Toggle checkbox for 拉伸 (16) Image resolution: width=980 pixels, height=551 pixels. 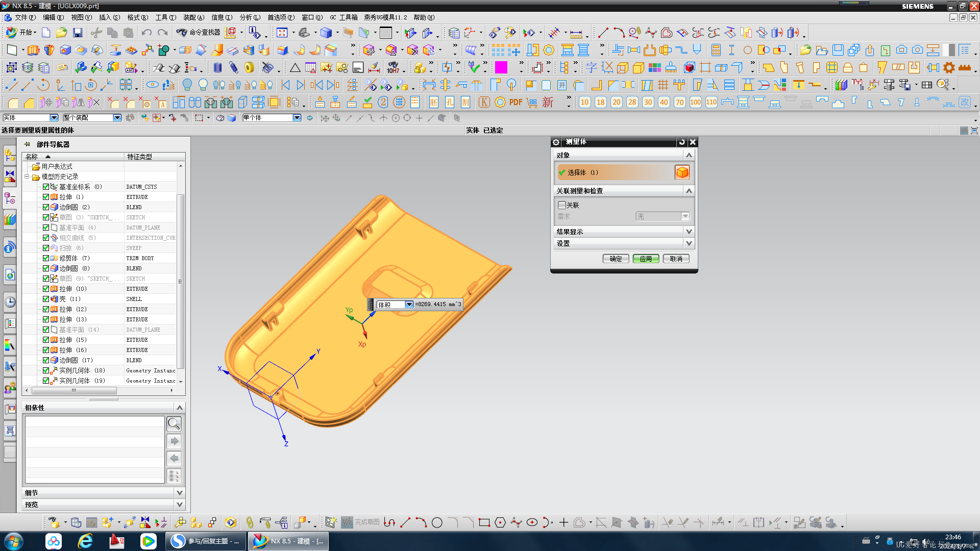pos(46,350)
